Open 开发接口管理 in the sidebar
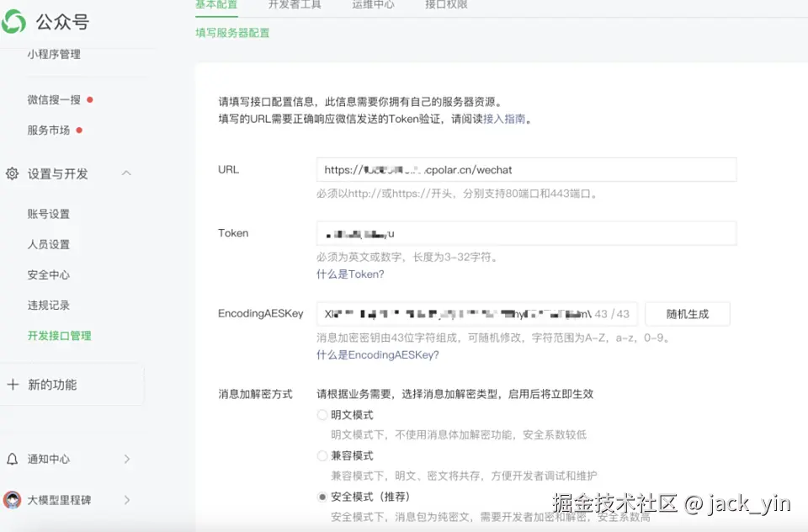The image size is (808, 532). click(x=59, y=336)
